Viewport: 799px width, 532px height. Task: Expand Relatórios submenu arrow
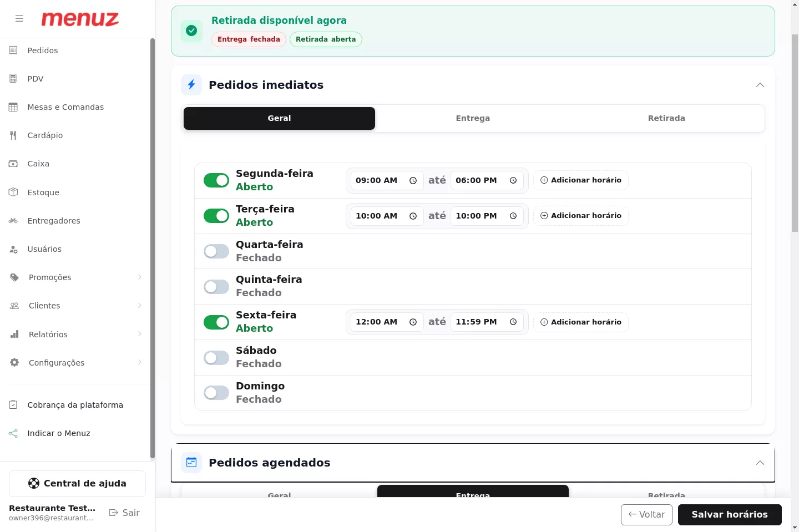point(140,334)
